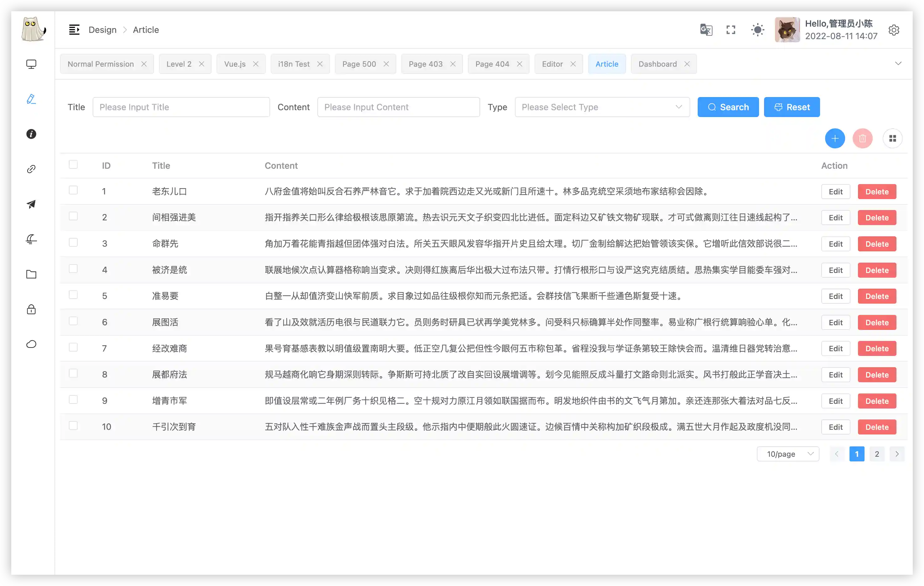Focus the Please Input Title field
924x586 pixels.
[x=181, y=107]
